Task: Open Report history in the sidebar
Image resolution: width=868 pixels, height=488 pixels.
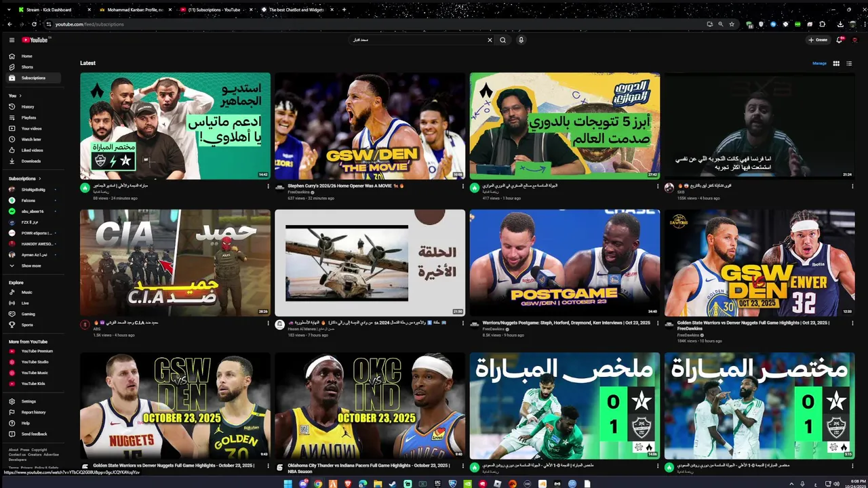Action: pos(34,412)
